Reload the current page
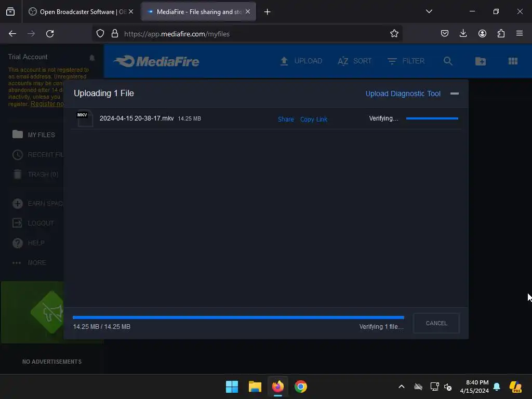This screenshot has width=532, height=399. 50,34
